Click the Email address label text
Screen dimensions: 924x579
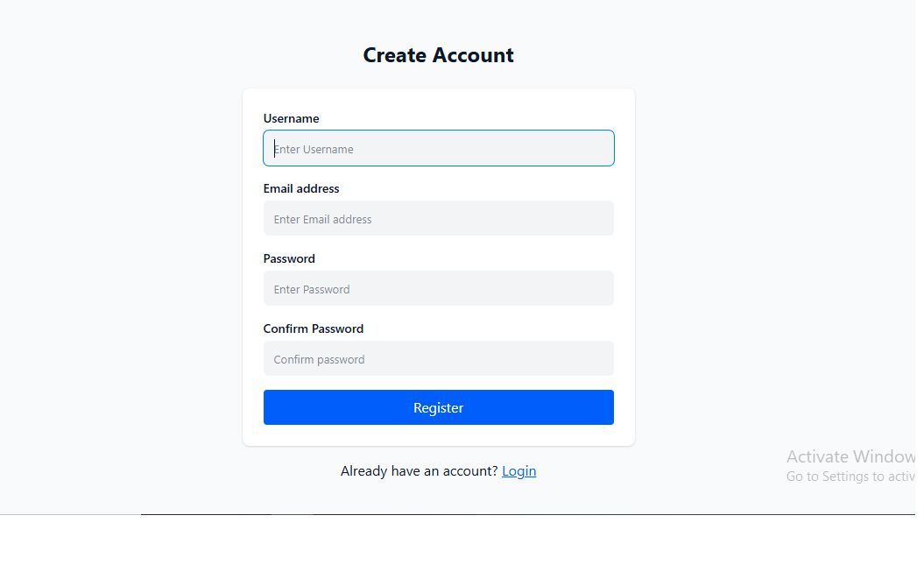pyautogui.click(x=301, y=188)
